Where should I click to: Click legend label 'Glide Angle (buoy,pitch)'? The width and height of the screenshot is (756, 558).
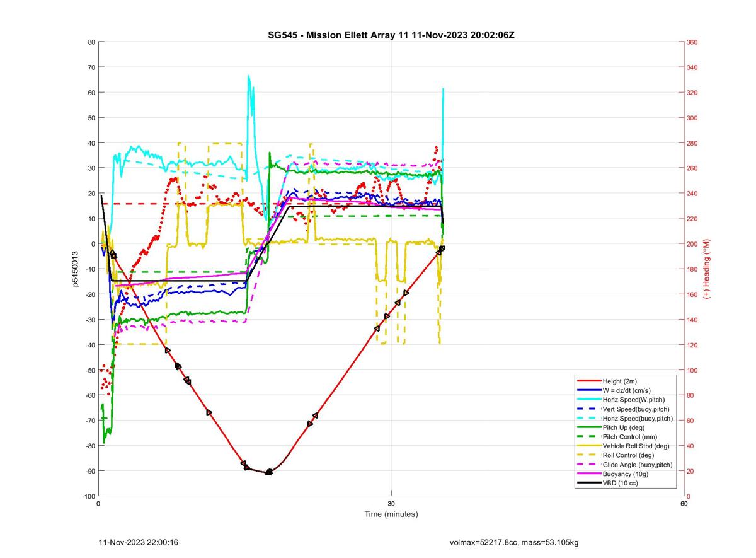(638, 464)
